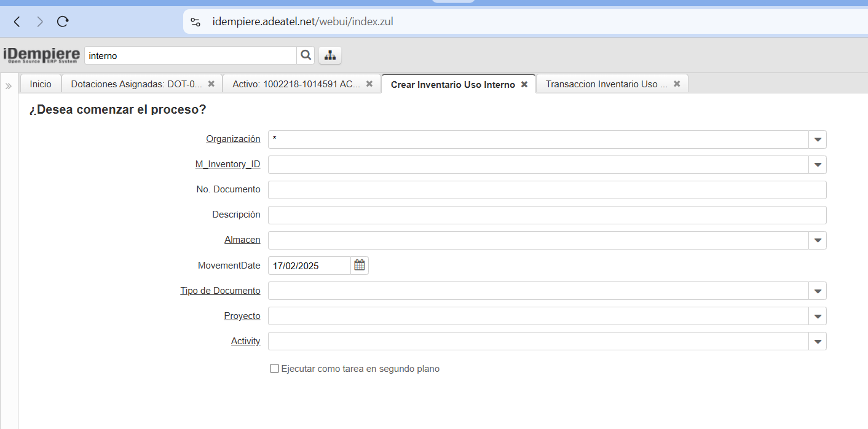Open the Almacen dropdown list
This screenshot has height=429, width=868.
(818, 240)
